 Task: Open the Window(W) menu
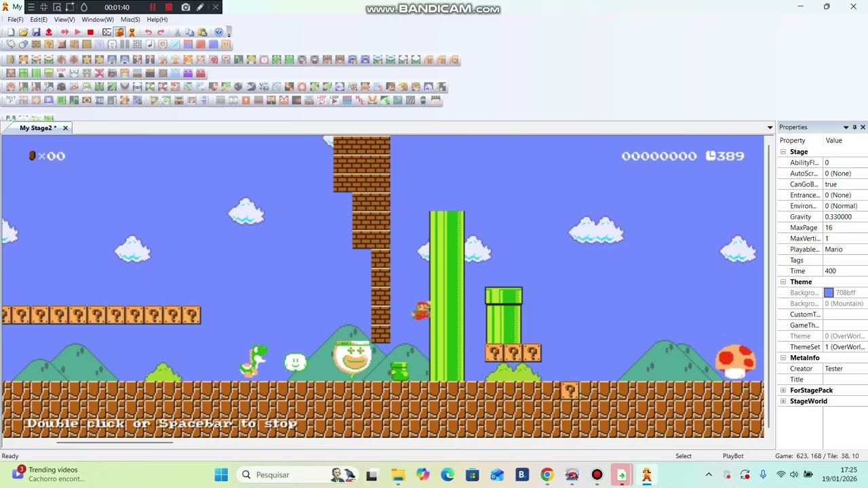click(x=98, y=20)
